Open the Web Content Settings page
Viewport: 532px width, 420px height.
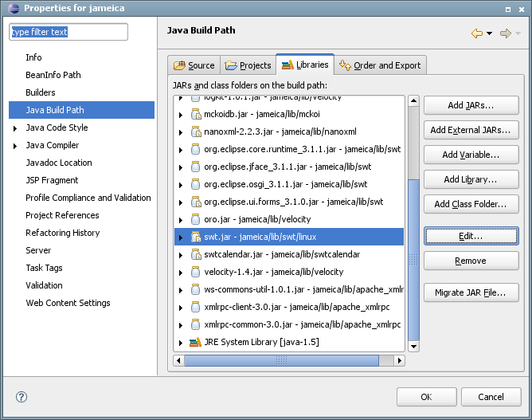(x=68, y=303)
